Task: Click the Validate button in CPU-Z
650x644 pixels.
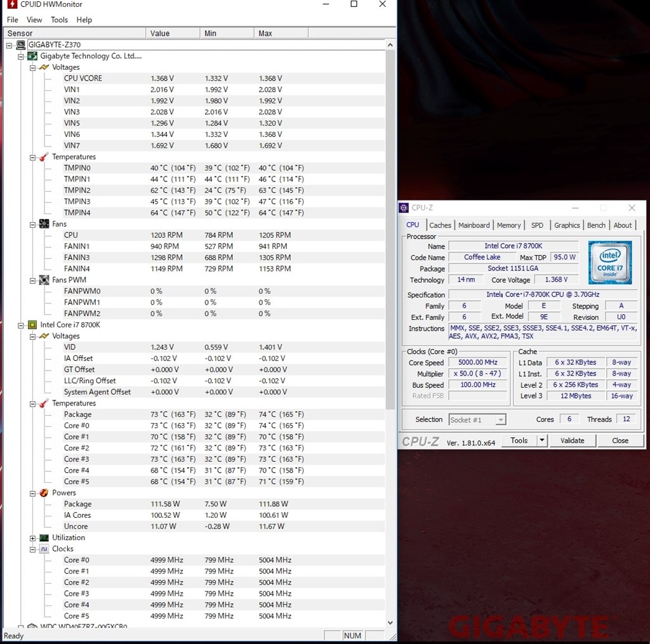Action: (573, 440)
